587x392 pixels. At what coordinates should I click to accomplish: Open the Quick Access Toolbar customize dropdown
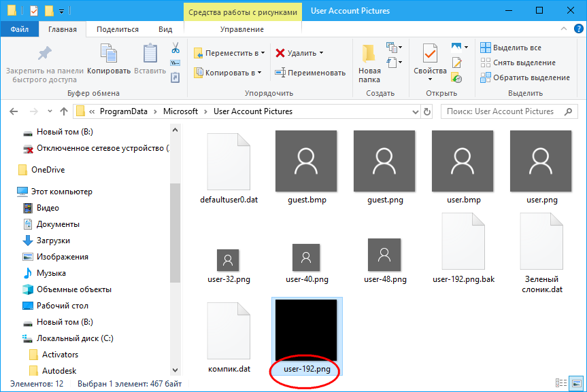click(x=61, y=12)
